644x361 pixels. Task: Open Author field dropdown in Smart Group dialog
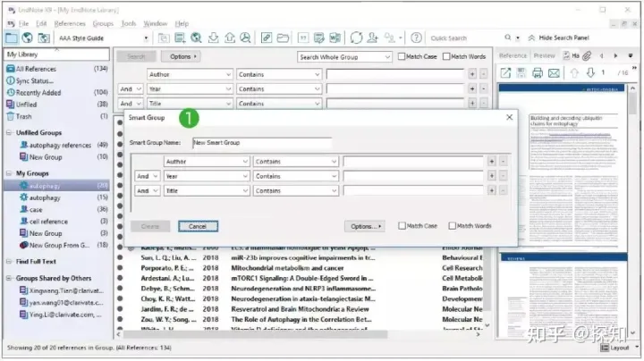[x=207, y=162]
